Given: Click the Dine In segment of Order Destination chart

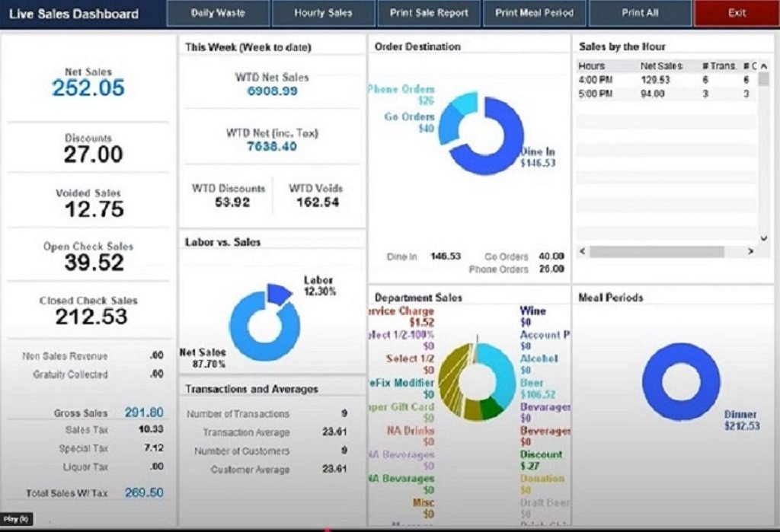Looking at the screenshot, I should click(x=503, y=152).
